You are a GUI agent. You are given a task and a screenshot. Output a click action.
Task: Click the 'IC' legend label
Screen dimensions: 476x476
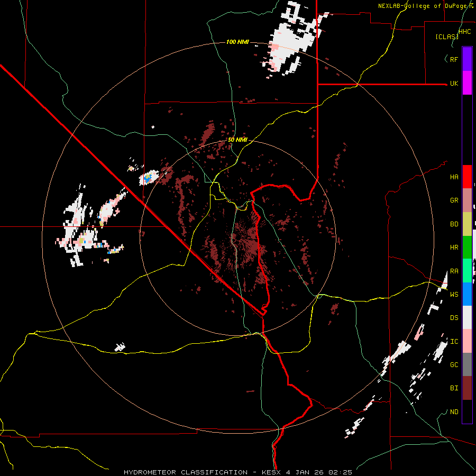click(x=454, y=342)
